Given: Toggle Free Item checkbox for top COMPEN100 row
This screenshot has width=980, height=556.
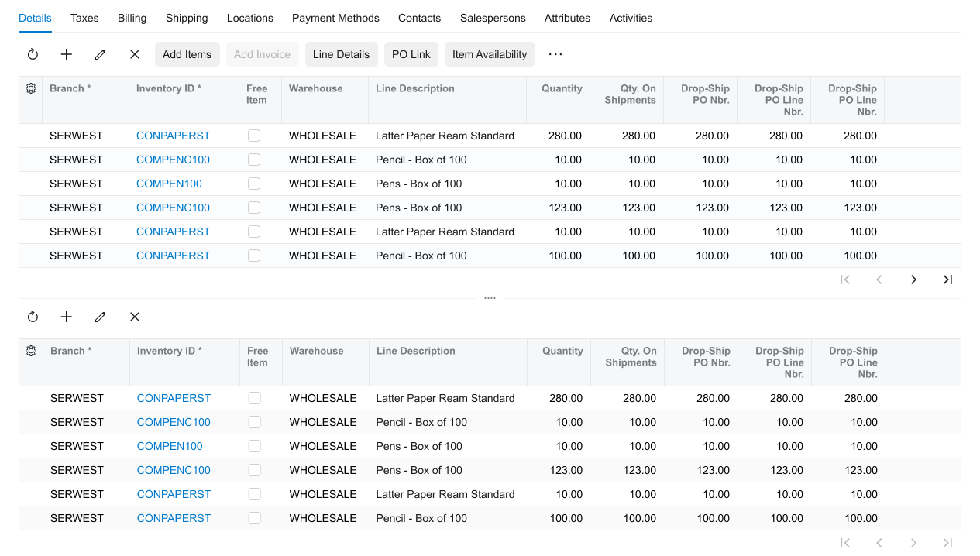Looking at the screenshot, I should (254, 184).
